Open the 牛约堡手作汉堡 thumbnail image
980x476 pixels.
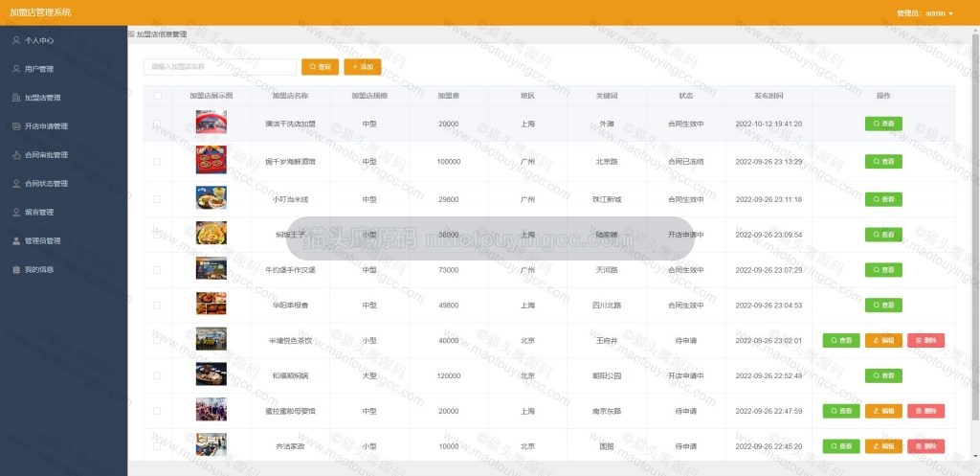click(212, 268)
